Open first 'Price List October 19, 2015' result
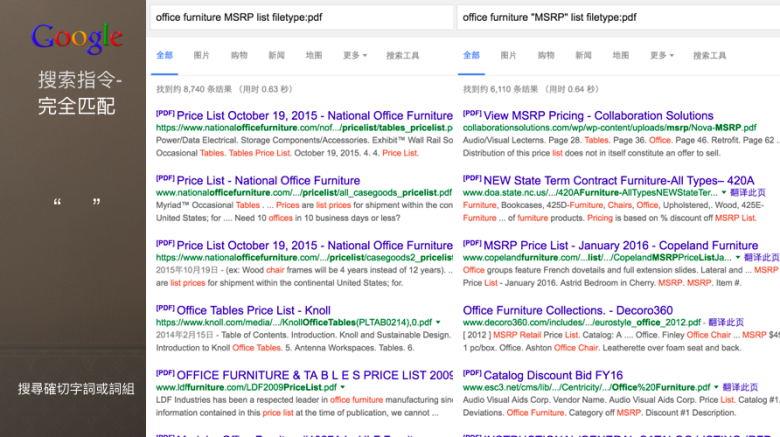This screenshot has width=780, height=437. (314, 115)
